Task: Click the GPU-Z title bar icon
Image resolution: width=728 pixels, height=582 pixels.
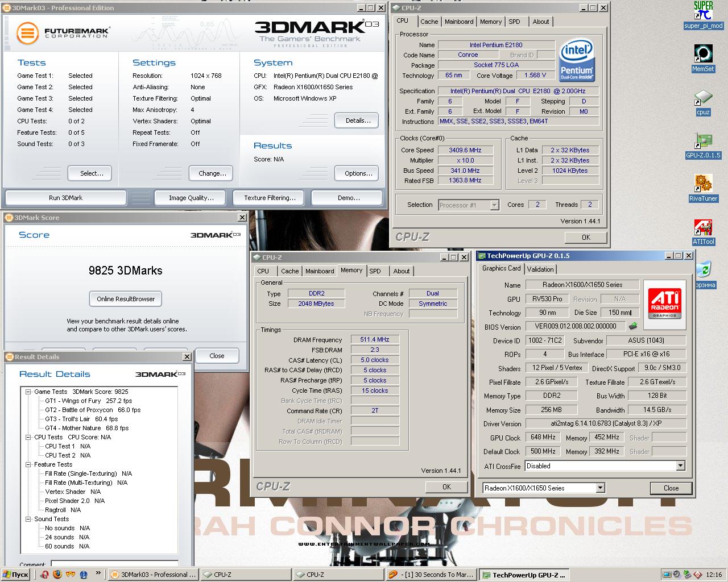Action: pyautogui.click(x=481, y=256)
